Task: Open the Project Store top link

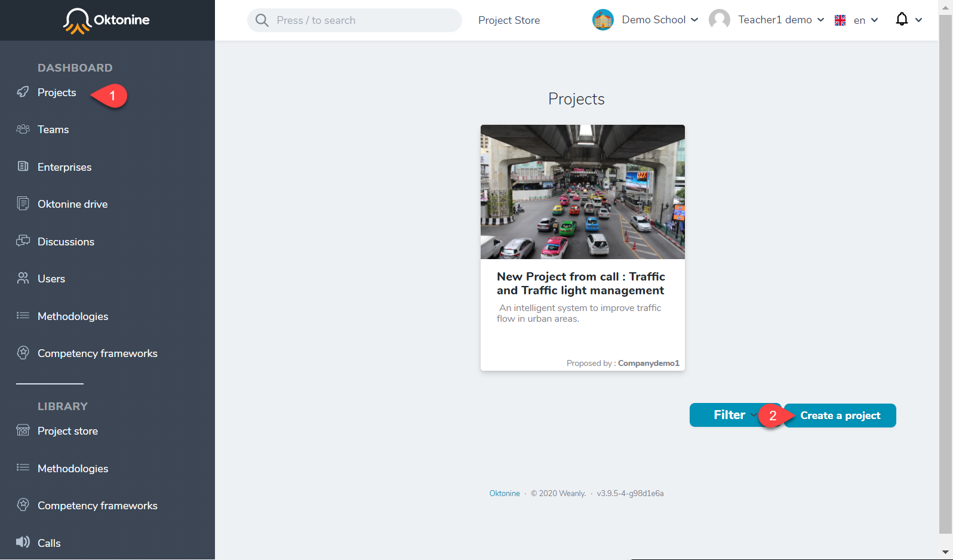Action: 509,20
